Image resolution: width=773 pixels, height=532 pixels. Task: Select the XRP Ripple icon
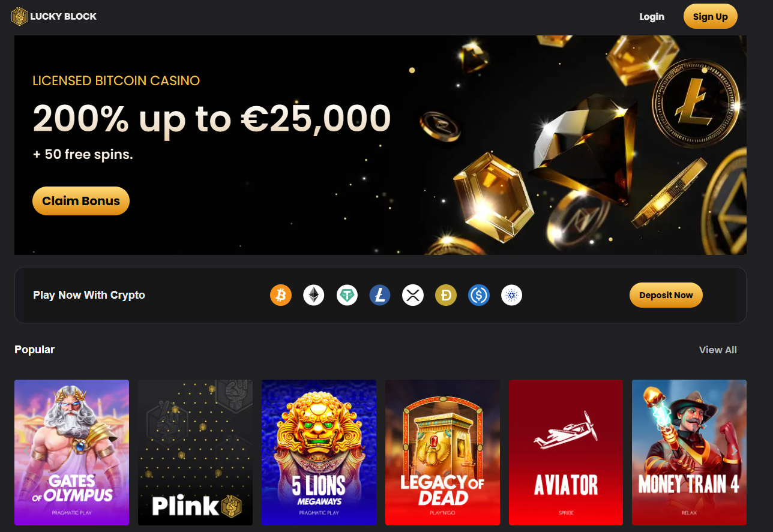pyautogui.click(x=413, y=295)
